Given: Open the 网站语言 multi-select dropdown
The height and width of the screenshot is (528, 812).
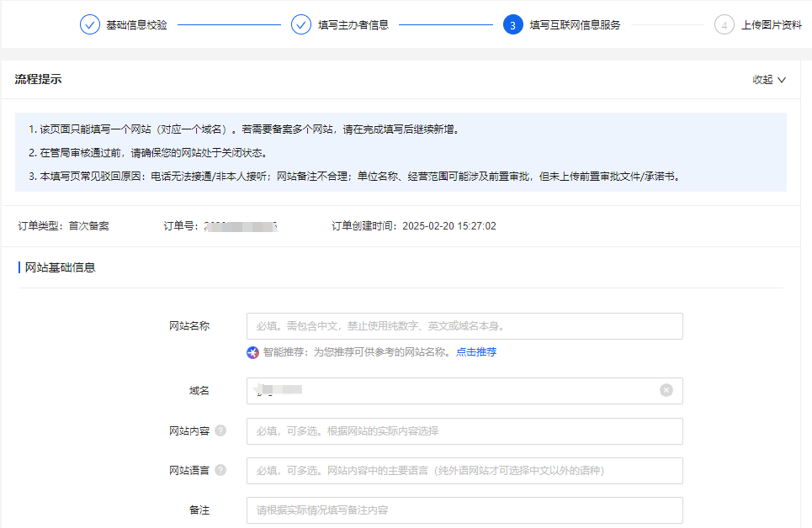Looking at the screenshot, I should tap(464, 471).
